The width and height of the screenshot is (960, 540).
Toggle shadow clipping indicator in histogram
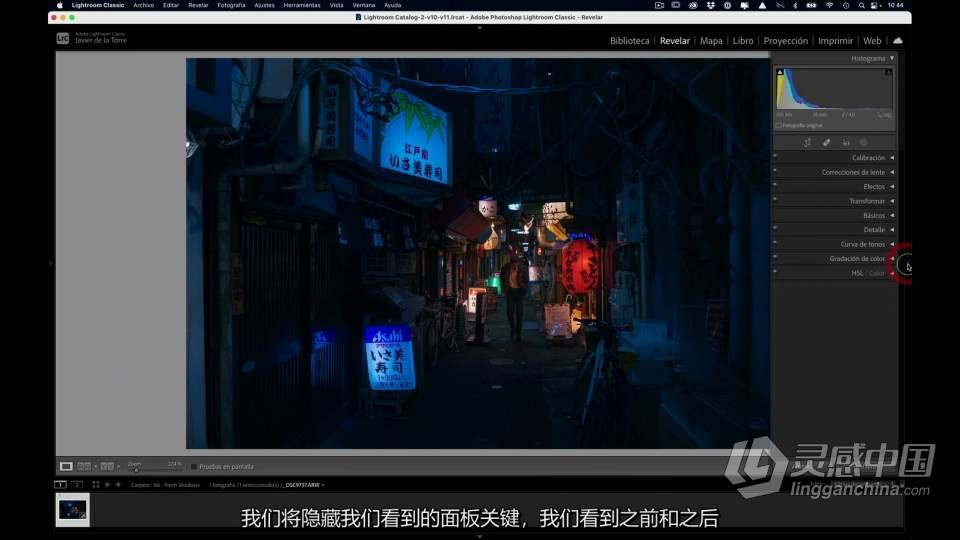click(780, 72)
